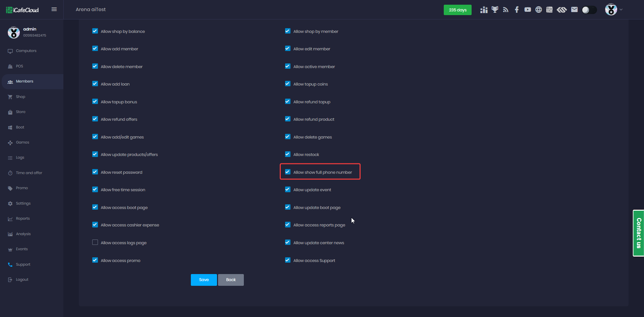This screenshot has width=644, height=317.
Task: Open the Contact us side tab
Action: click(x=638, y=233)
